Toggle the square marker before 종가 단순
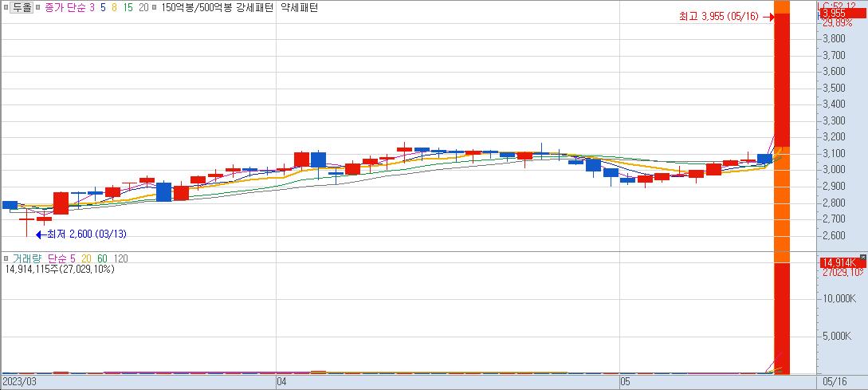868x390 pixels. click(x=39, y=9)
